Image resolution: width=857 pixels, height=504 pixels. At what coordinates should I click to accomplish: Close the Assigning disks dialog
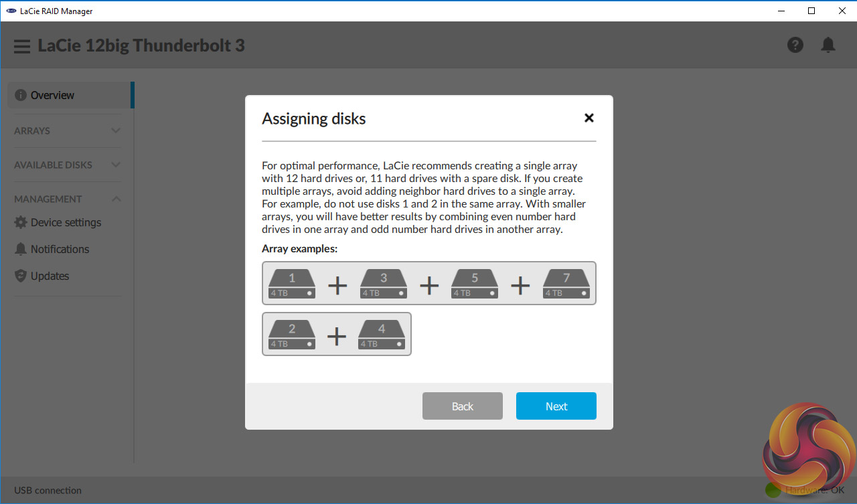589,118
